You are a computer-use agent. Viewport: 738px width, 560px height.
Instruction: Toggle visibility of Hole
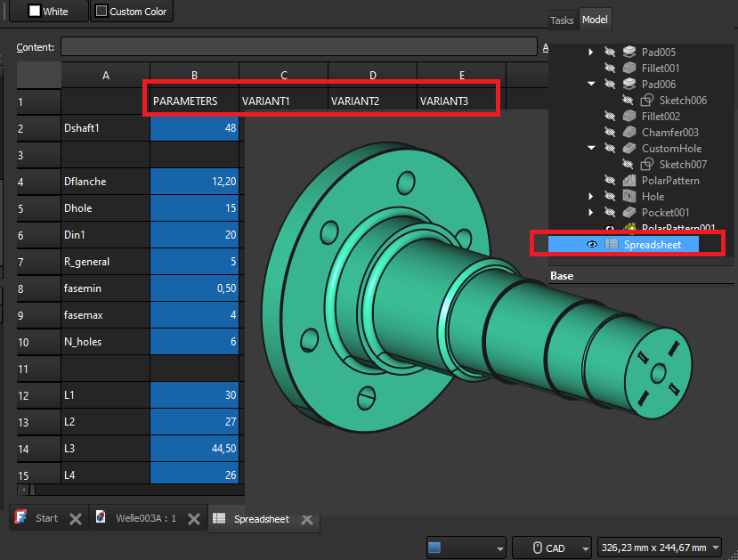point(610,196)
